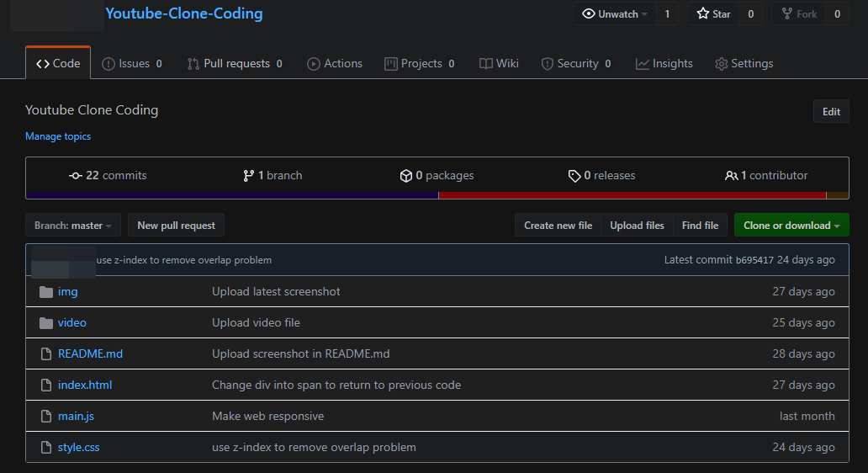View the stargazers count 0
Screen dimensions: 868x473
(750, 13)
